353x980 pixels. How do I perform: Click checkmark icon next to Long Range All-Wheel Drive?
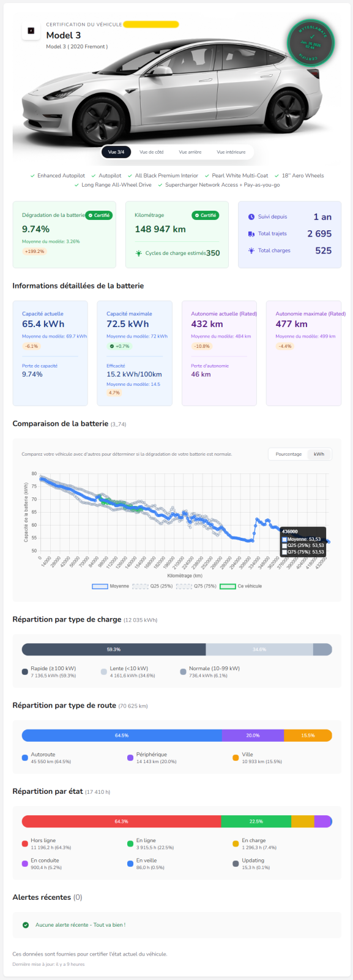(x=76, y=185)
